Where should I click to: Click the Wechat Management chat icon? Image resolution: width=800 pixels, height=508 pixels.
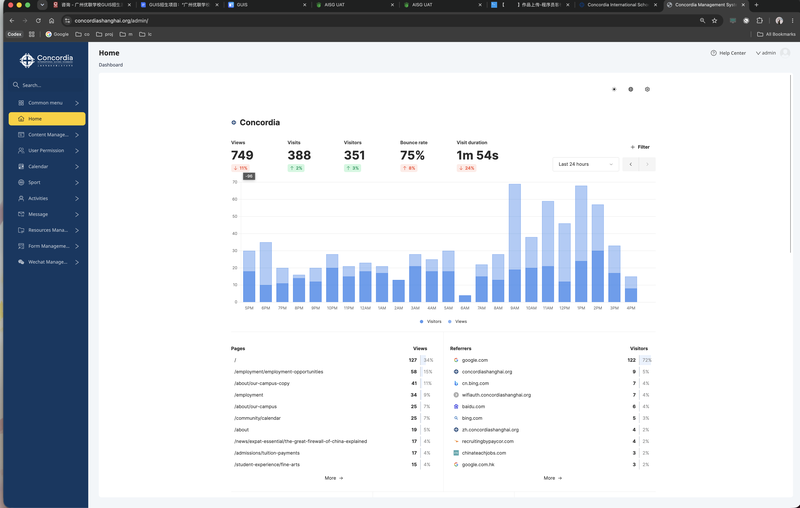pos(21,262)
